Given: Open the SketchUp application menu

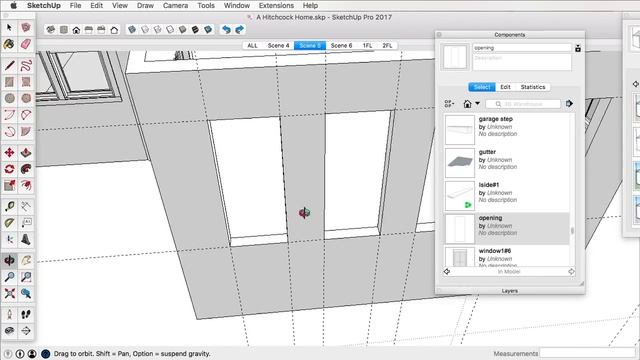Looking at the screenshot, I should coord(44,5).
